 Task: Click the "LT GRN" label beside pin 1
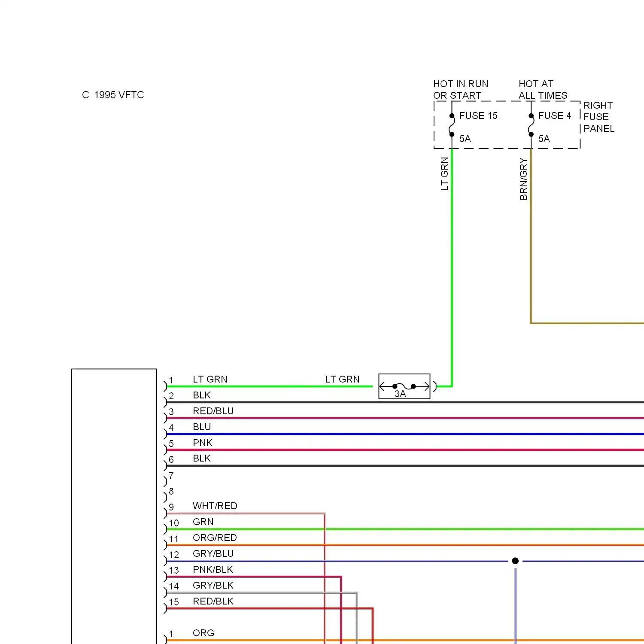(x=210, y=379)
